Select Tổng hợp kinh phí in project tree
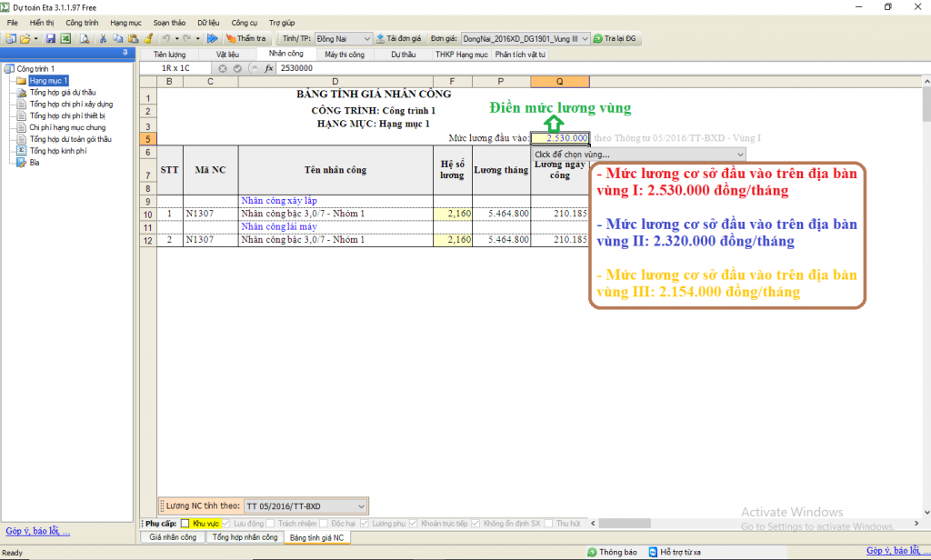Image resolution: width=931 pixels, height=560 pixels. pyautogui.click(x=57, y=151)
